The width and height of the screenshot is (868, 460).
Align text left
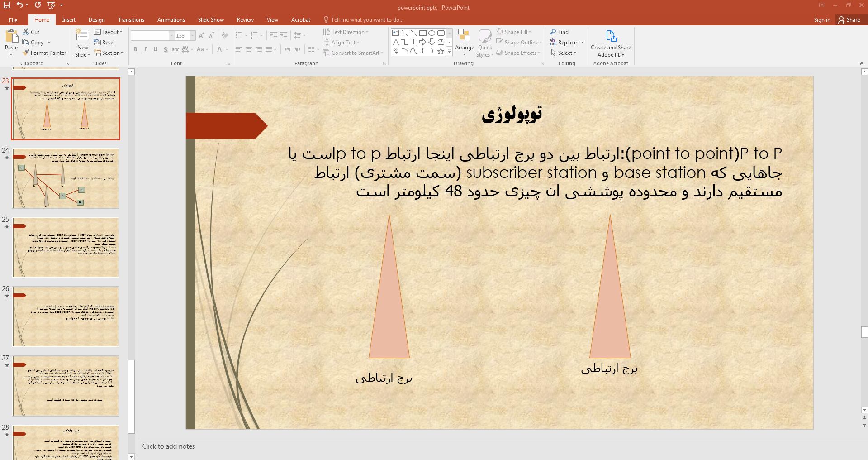(x=239, y=49)
